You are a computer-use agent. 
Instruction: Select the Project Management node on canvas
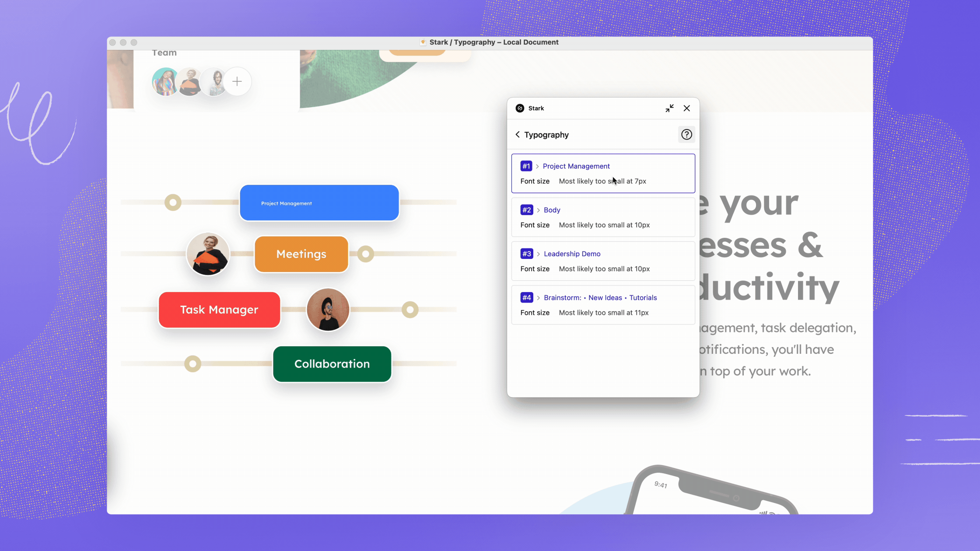[x=319, y=202]
